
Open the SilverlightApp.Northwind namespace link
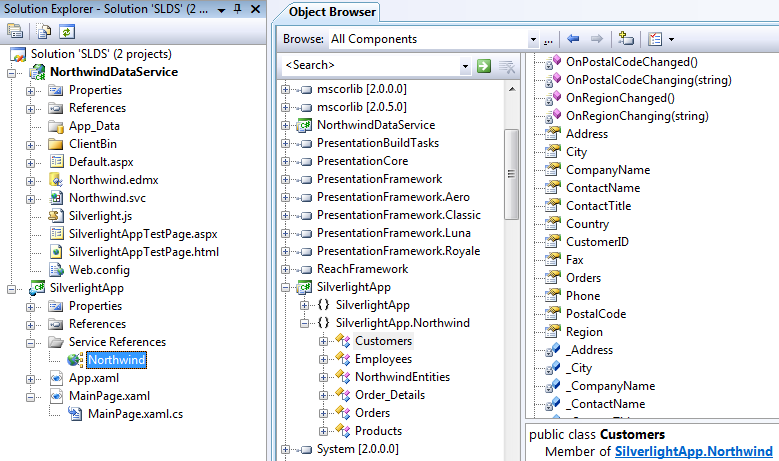(694, 451)
